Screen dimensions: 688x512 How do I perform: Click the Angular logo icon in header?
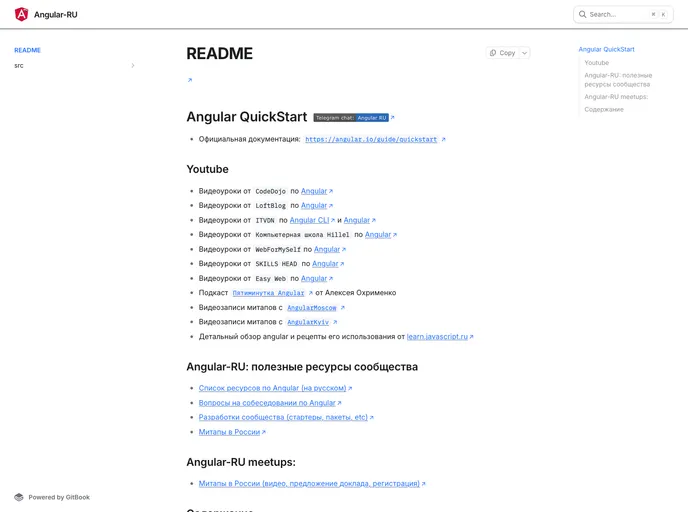(21, 14)
